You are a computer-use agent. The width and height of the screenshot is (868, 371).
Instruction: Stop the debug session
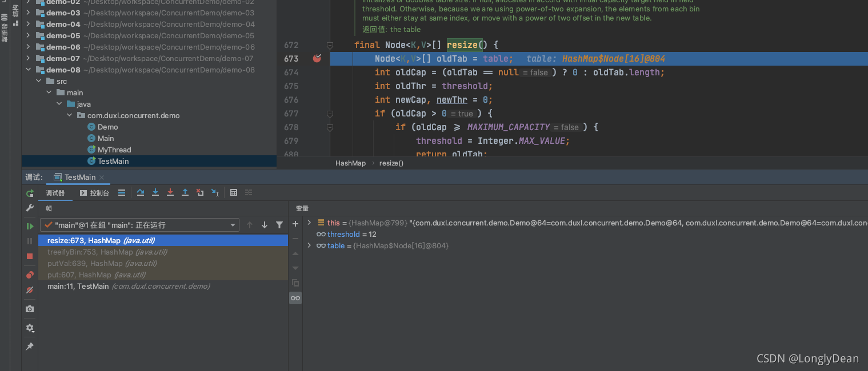pyautogui.click(x=30, y=256)
